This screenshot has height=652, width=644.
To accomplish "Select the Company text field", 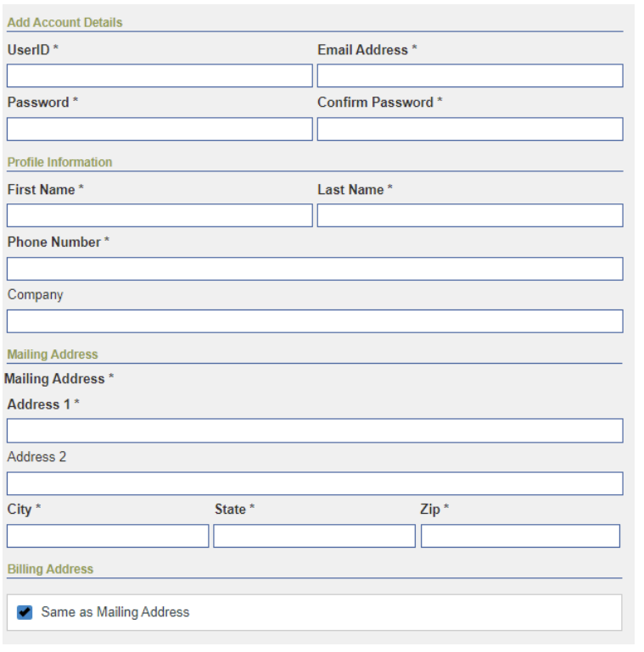I will [x=315, y=321].
